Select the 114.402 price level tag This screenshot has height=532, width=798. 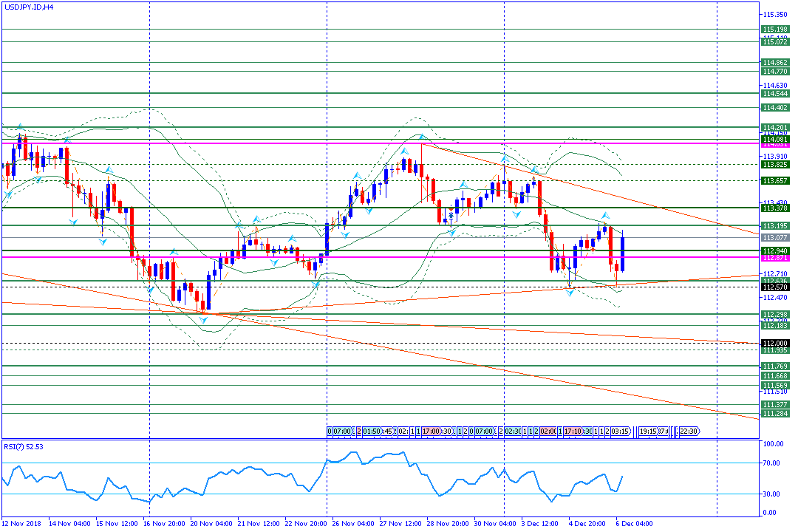click(x=775, y=107)
